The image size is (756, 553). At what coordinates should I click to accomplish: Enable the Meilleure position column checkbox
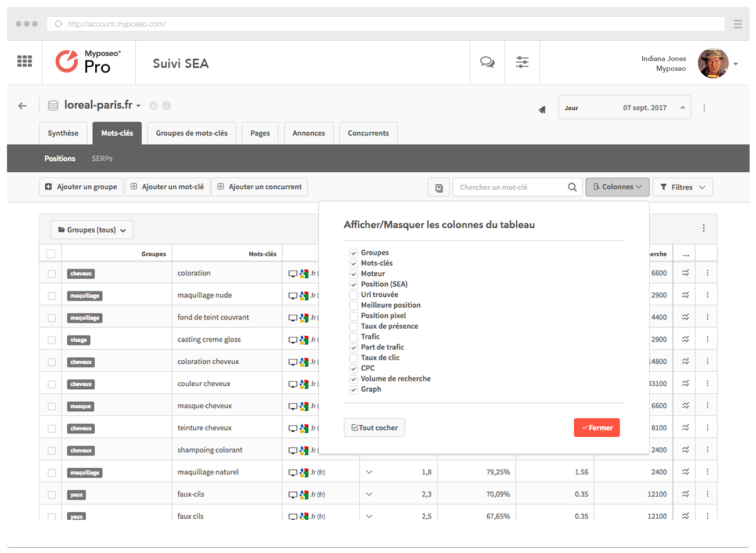click(x=354, y=306)
